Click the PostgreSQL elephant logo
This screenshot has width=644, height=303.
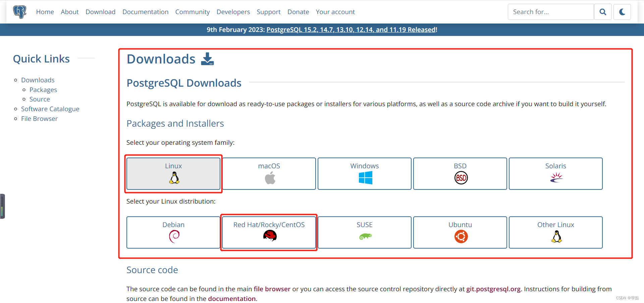tap(20, 12)
